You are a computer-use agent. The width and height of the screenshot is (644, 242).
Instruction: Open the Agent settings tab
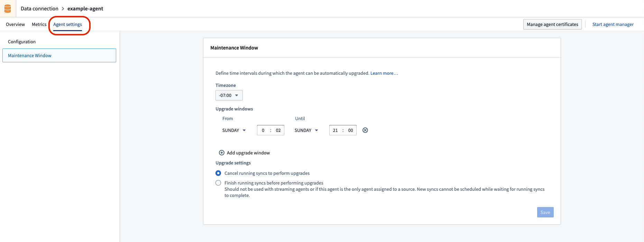pos(67,24)
